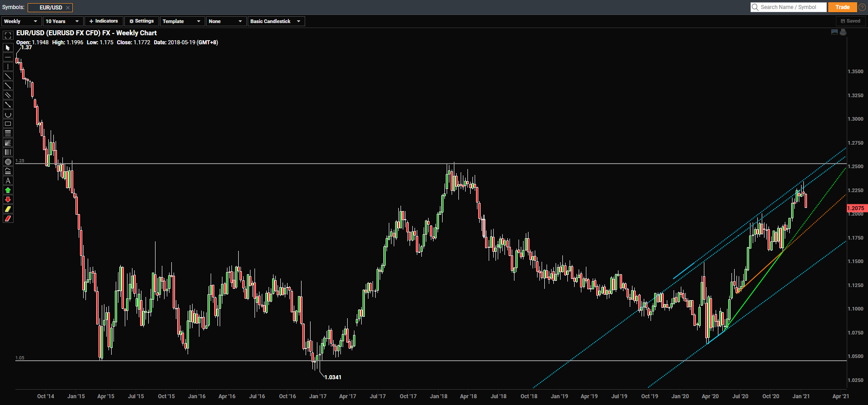868x405 pixels.
Task: Select the concentric circles Fibonacci tool
Action: (8, 162)
